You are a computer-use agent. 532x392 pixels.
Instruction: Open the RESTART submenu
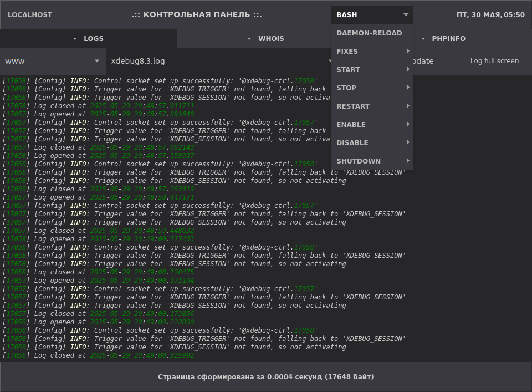371,106
